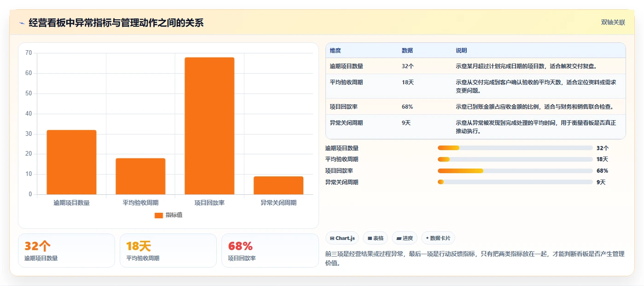Screen dimensions: 644x286
Task: Click the icon in 进度 chip
Action: click(399, 239)
